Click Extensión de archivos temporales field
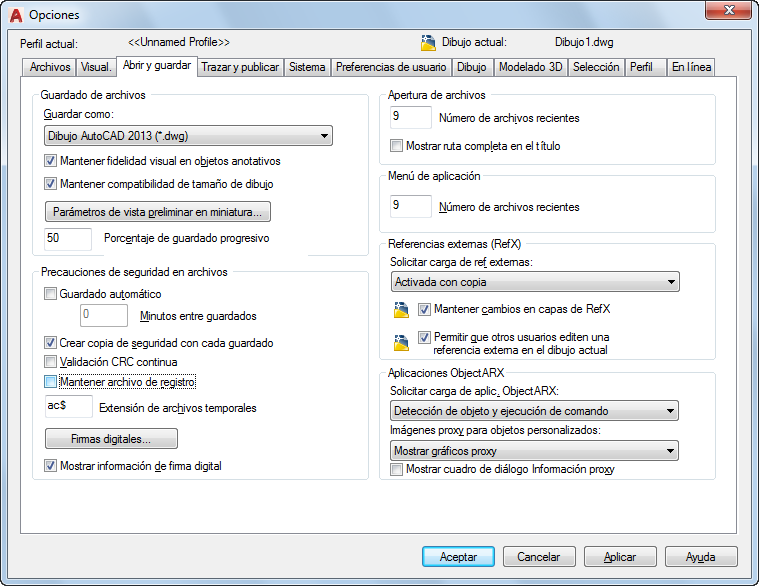759x586 pixels. point(68,406)
